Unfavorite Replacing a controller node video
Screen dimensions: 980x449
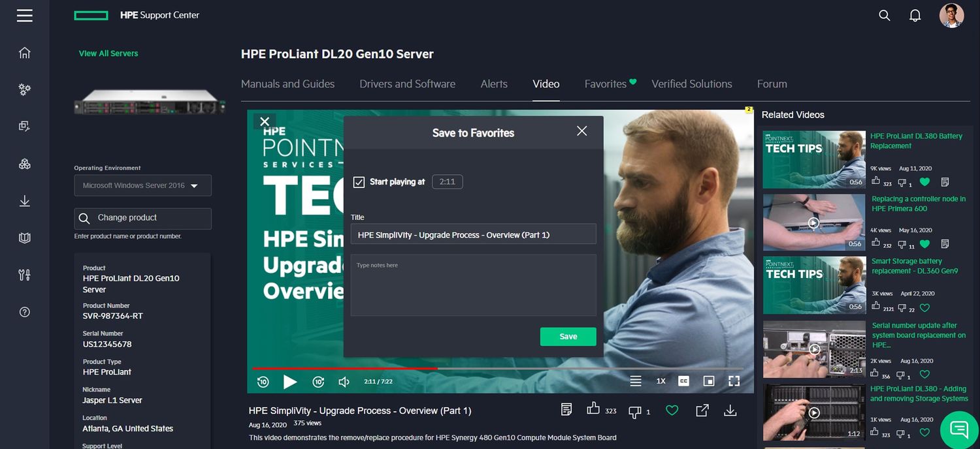coord(924,244)
